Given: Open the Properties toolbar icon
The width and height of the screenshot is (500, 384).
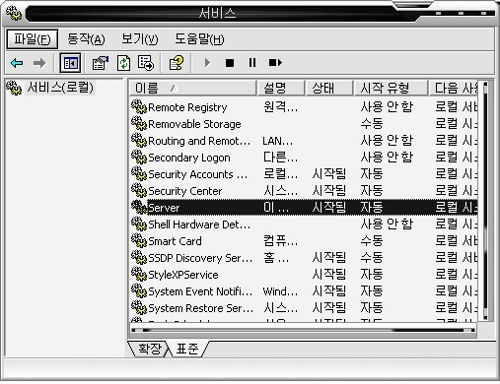Looking at the screenshot, I should point(100,63).
